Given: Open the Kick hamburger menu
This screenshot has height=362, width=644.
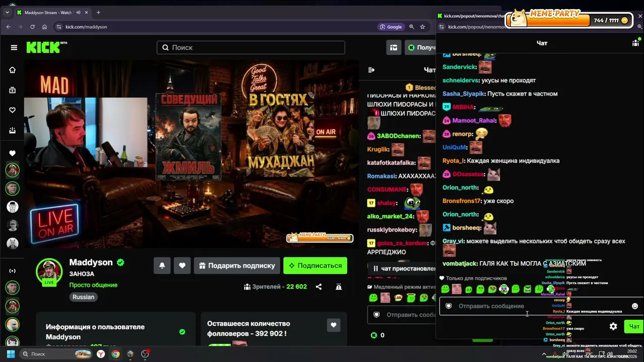Looking at the screenshot, I should [x=14, y=47].
